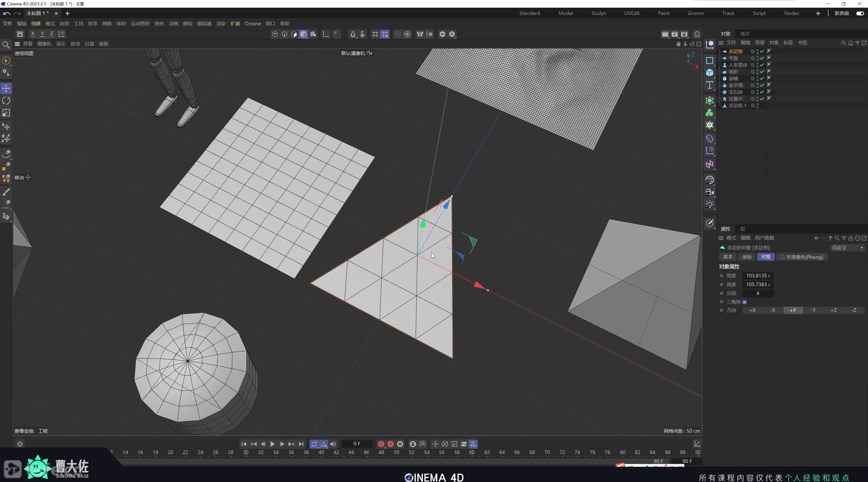Toggle the 三角形 checkbox
This screenshot has height=482, width=868.
tap(745, 302)
